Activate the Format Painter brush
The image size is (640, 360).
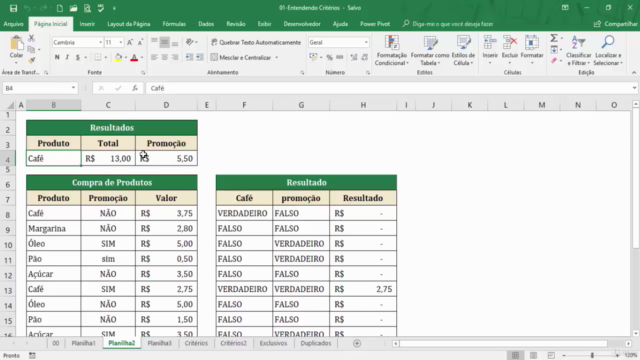(31, 60)
